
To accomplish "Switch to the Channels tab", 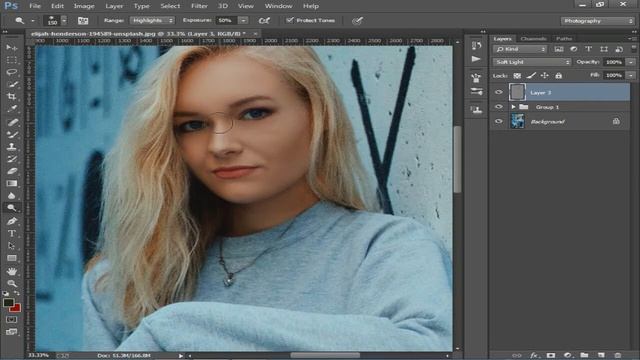I will point(533,39).
